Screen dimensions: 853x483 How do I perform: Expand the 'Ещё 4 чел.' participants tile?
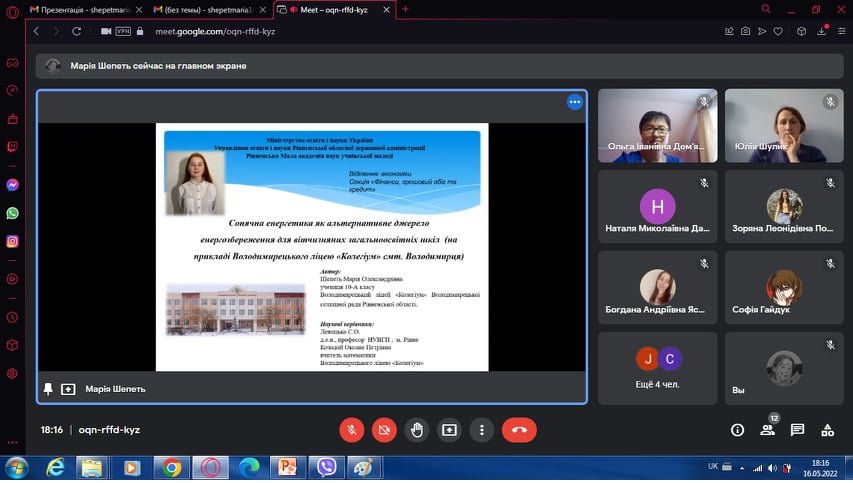tap(658, 368)
